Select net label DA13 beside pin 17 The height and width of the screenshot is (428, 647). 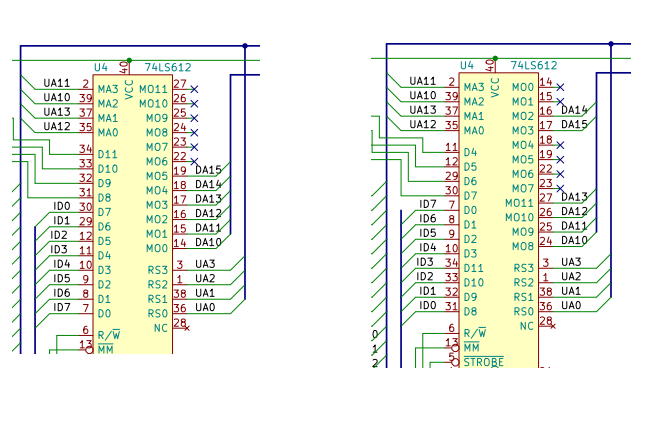208,199
